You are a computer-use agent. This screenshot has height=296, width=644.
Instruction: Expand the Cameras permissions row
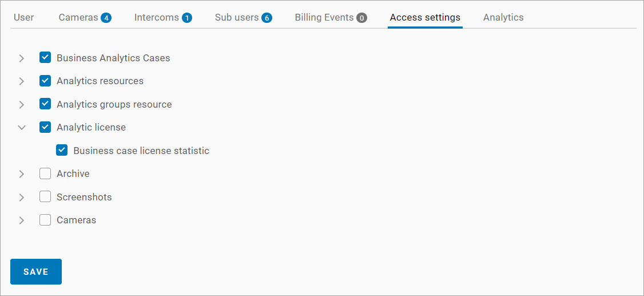[x=22, y=220]
